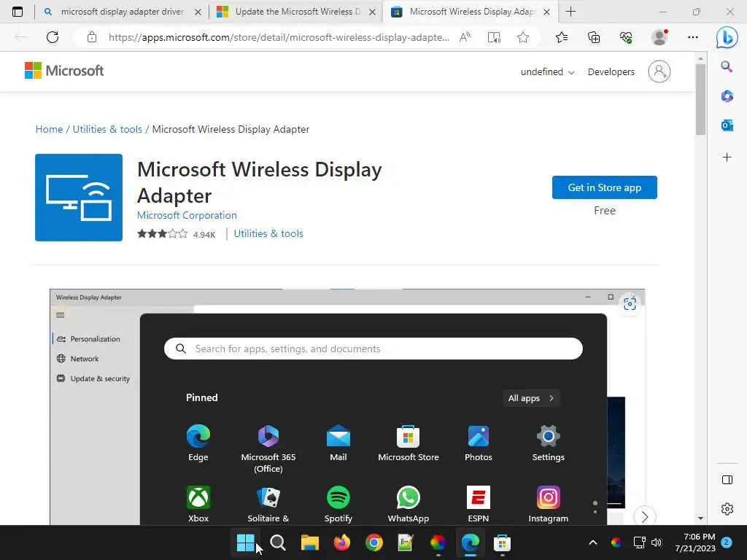Click the account sign-in icon
747x560 pixels.
click(659, 71)
